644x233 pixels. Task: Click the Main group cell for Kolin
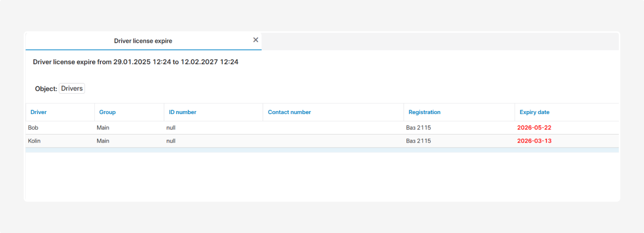(103, 141)
